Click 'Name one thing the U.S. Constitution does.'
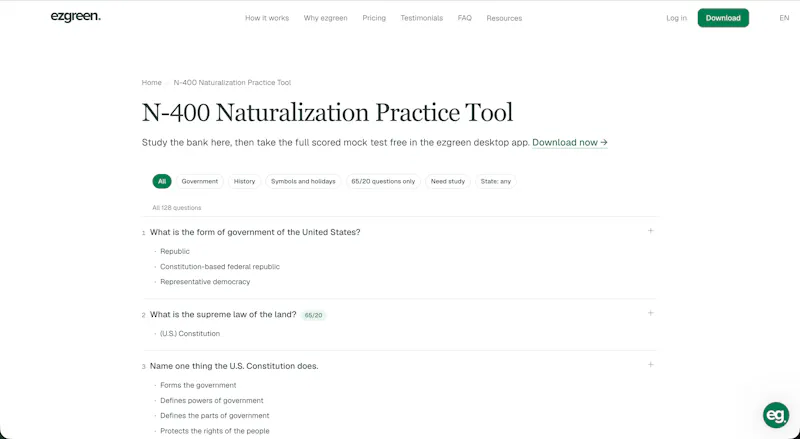The height and width of the screenshot is (439, 800). click(x=234, y=366)
